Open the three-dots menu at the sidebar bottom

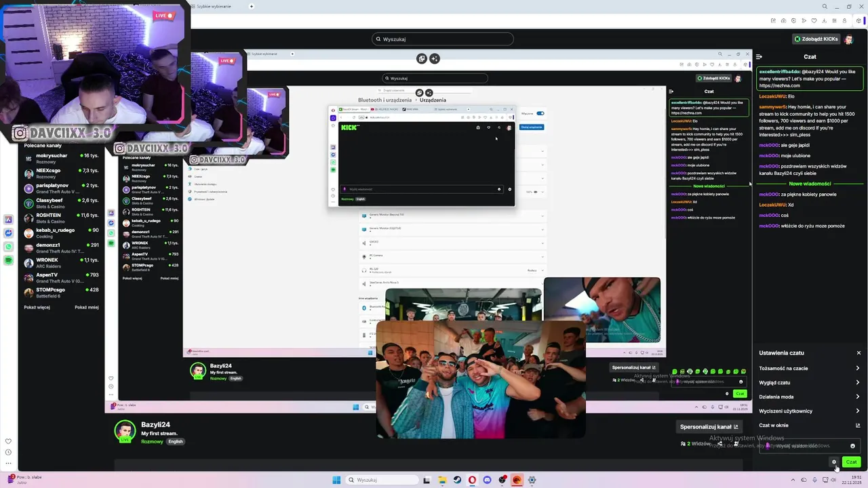point(8,464)
